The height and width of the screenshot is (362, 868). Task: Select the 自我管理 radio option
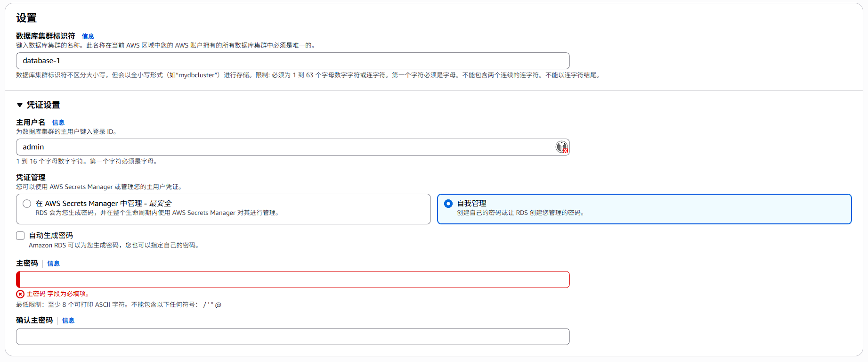(448, 204)
